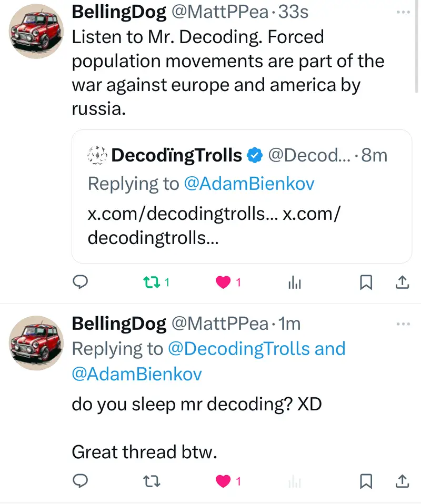Screen dimensions: 421x504
Task: Share the first tweet
Action: point(402,283)
